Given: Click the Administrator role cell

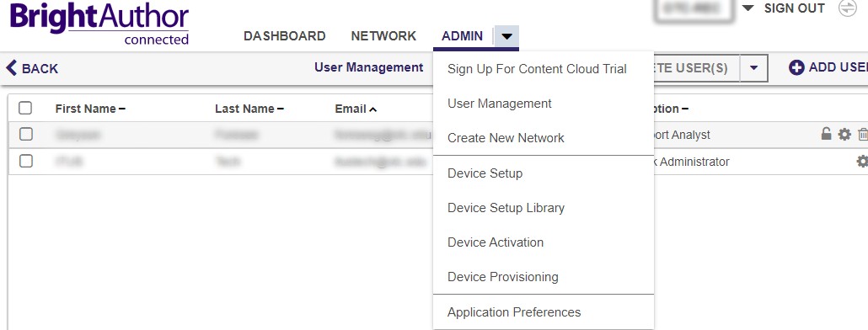Looking at the screenshot, I should (692, 162).
